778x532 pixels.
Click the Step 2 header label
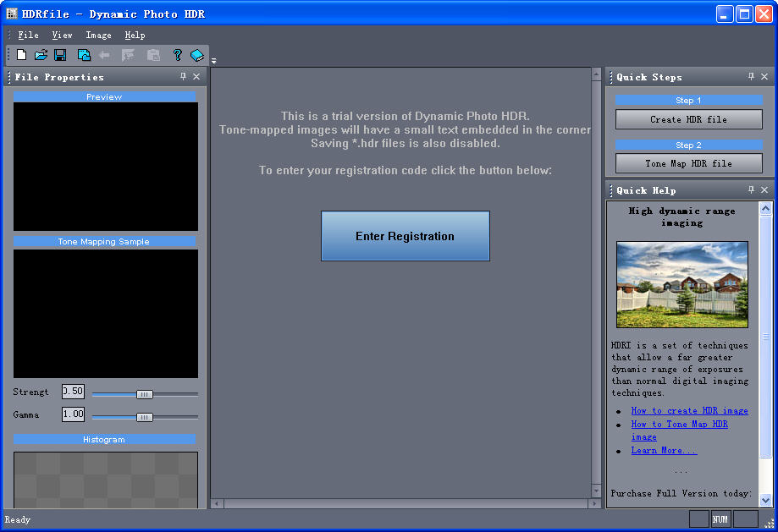689,145
